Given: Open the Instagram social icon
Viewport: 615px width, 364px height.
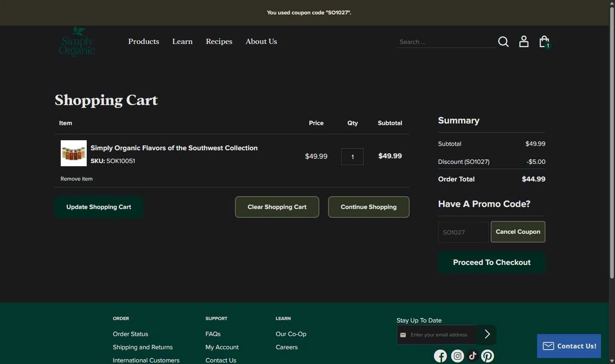Looking at the screenshot, I should pos(458,356).
